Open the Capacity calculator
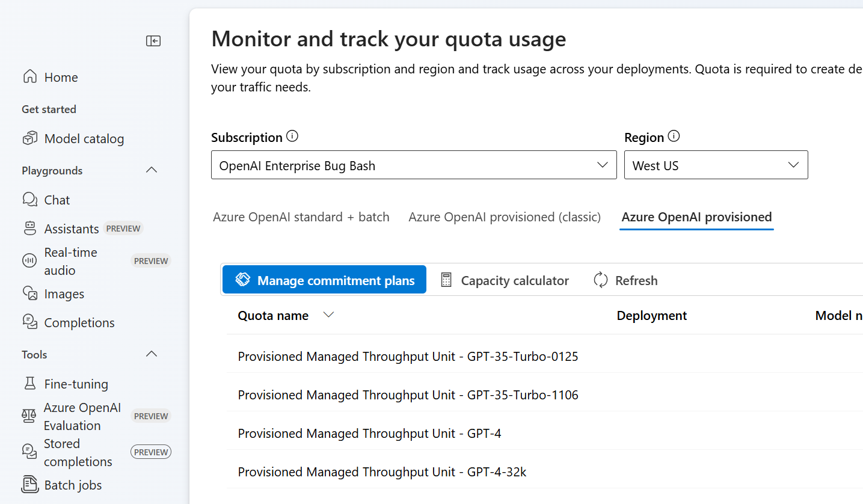The image size is (863, 504). pos(505,280)
